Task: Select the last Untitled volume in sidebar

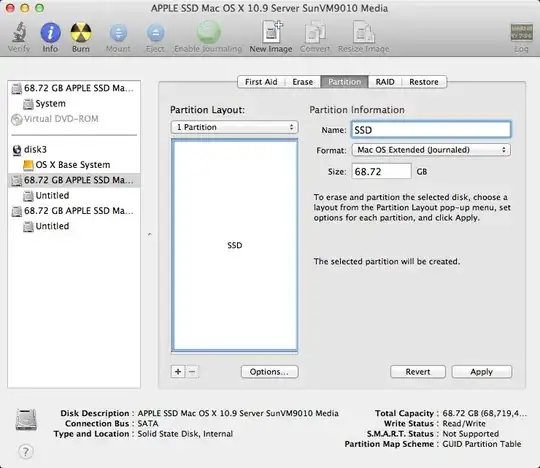Action: [74, 226]
